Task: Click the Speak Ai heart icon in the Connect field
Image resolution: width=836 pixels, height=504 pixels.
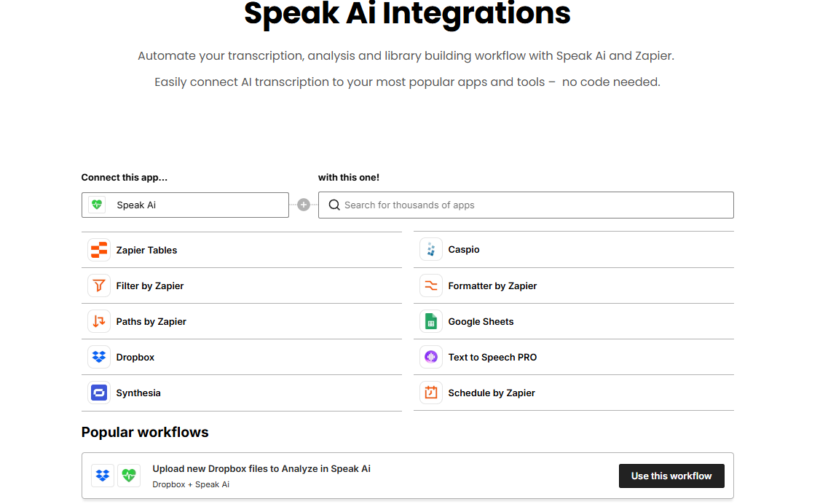Action: click(97, 205)
